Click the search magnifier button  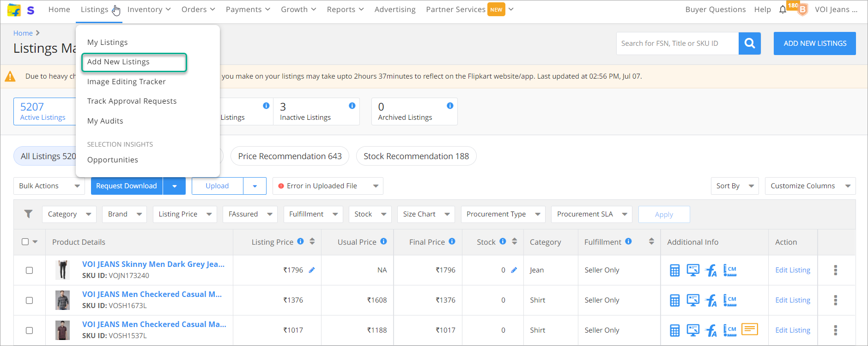(x=750, y=43)
